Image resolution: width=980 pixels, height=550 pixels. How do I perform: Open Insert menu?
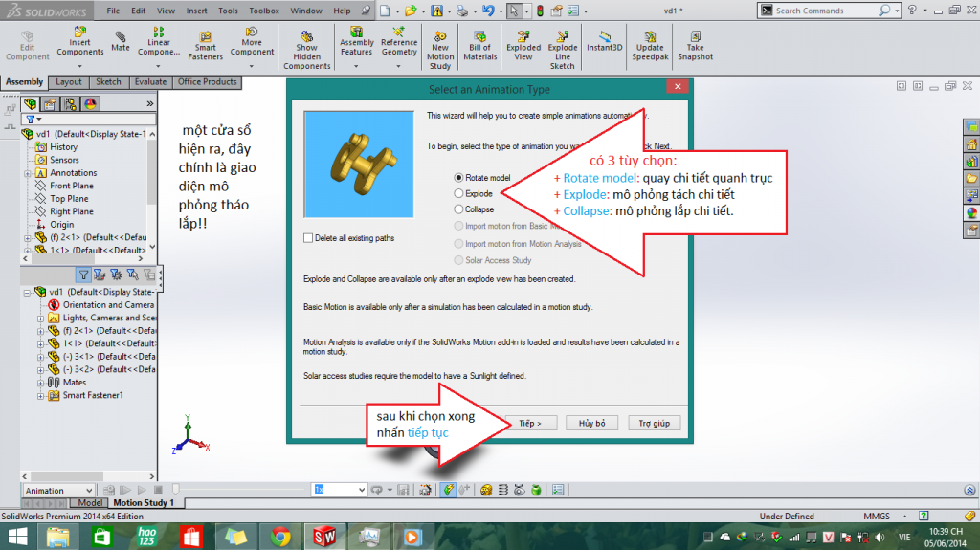(x=196, y=11)
